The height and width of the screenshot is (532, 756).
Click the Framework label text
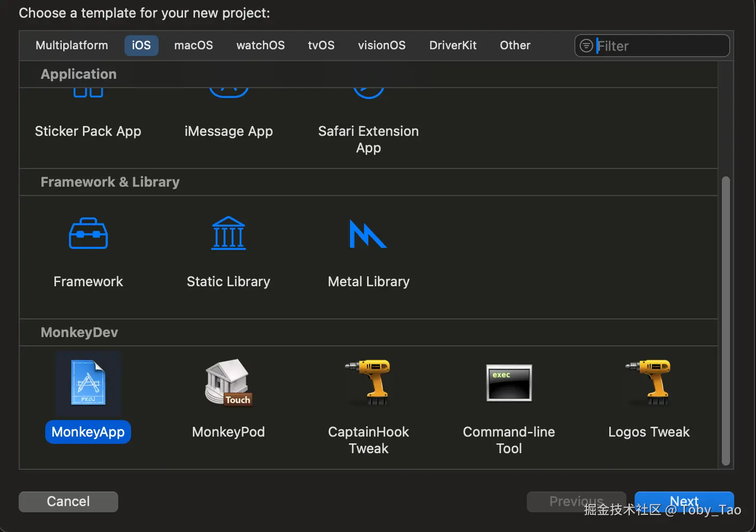pyautogui.click(x=88, y=282)
